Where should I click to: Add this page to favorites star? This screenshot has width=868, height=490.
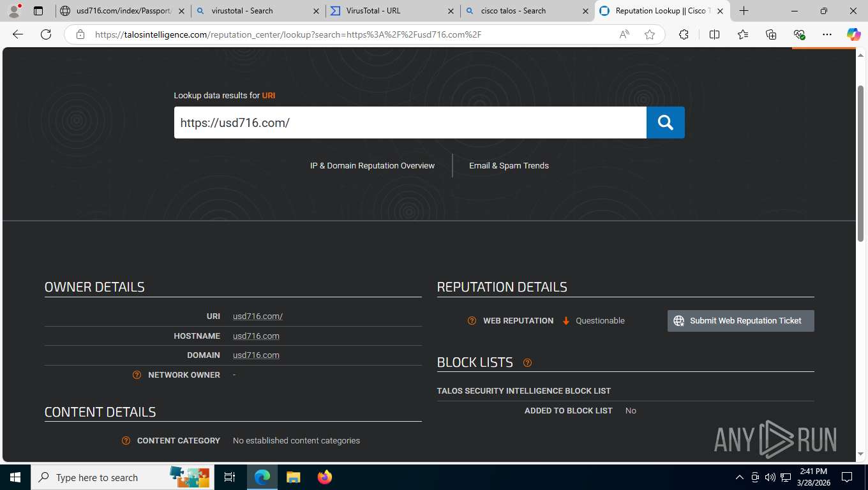coord(649,35)
